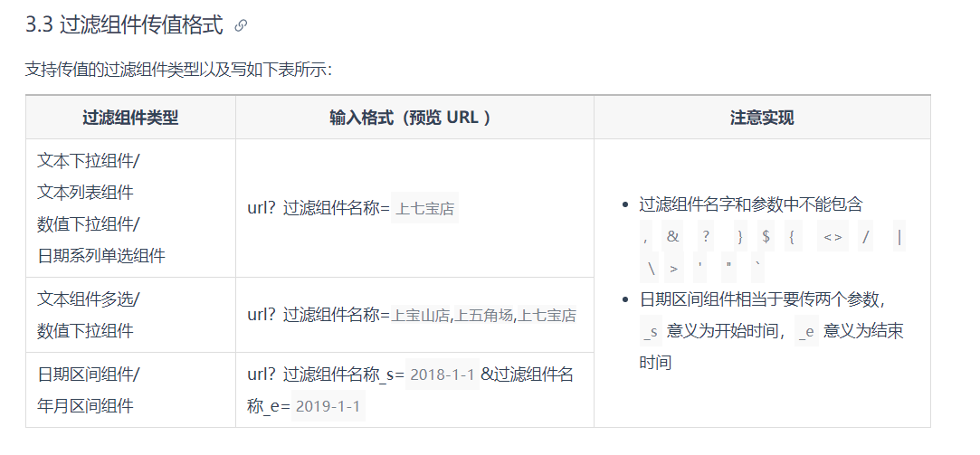Click the 上宝山店,上五角场,上七宝店 example value
Viewport: 980px width, 455px height.
[x=484, y=316]
